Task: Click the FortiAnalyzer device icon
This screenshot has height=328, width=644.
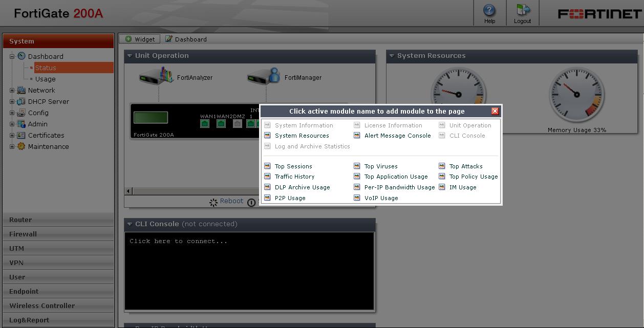Action: click(x=157, y=76)
